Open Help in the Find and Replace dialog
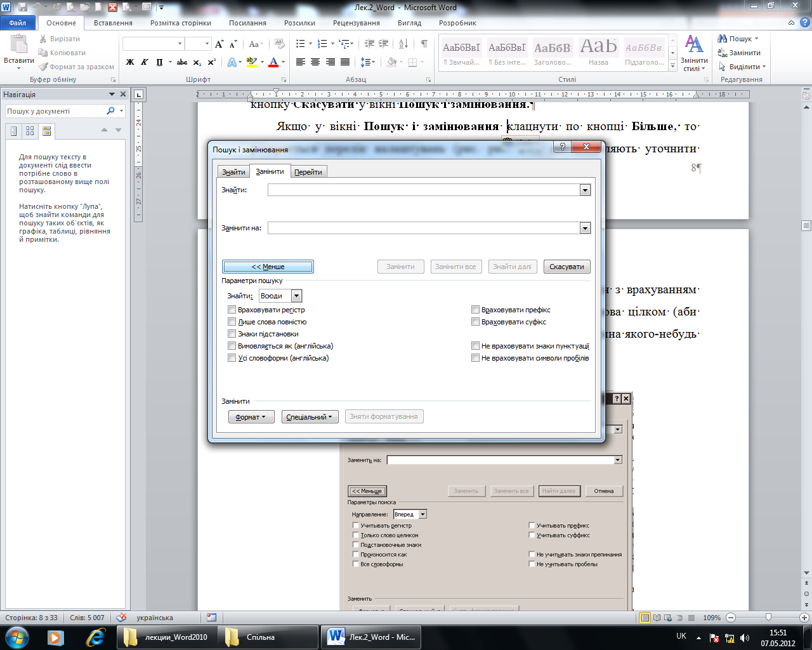Screen dimensions: 812x650 pos(561,147)
